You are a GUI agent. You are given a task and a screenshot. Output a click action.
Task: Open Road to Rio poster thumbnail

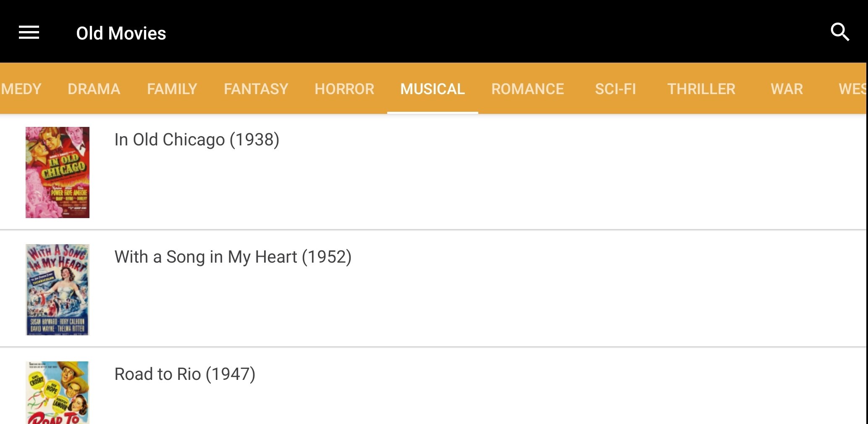(58, 392)
